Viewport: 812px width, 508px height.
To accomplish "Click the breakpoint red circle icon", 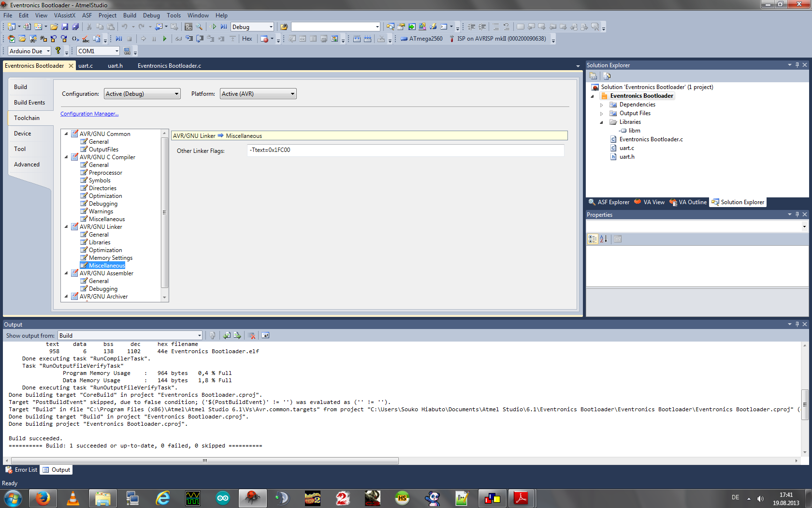I will [264, 39].
